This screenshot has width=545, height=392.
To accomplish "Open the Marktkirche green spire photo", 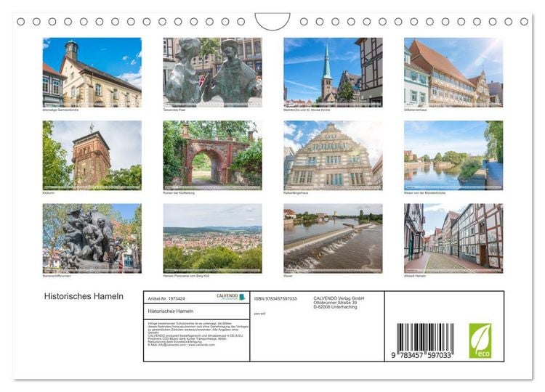I will (333, 72).
